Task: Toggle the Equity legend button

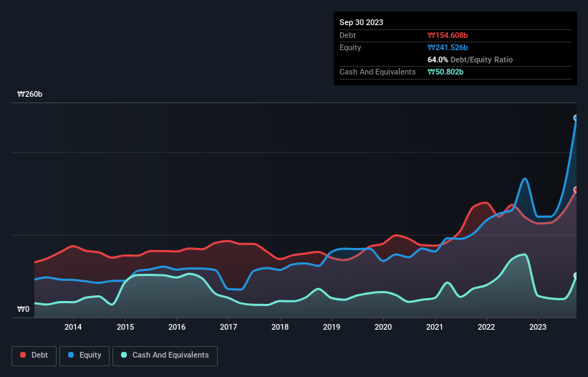Action: pyautogui.click(x=85, y=355)
